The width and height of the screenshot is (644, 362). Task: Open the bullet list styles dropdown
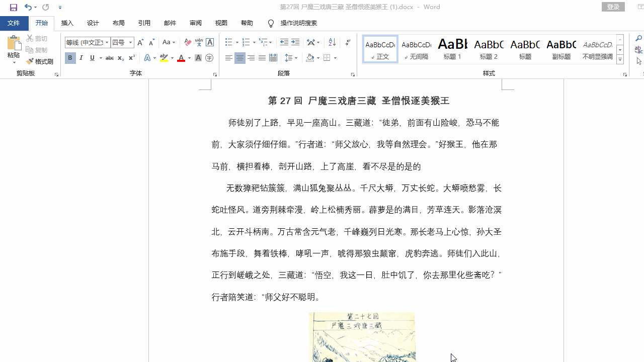[x=237, y=42]
